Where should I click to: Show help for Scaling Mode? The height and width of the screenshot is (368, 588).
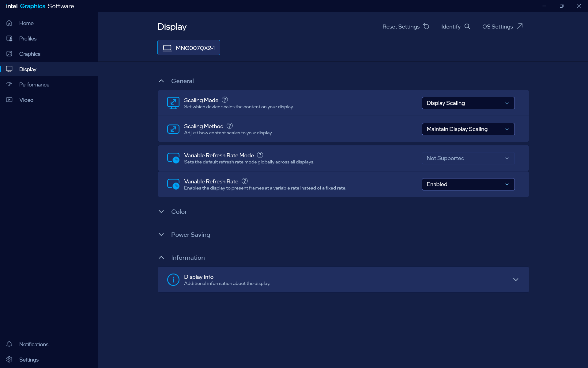225,100
